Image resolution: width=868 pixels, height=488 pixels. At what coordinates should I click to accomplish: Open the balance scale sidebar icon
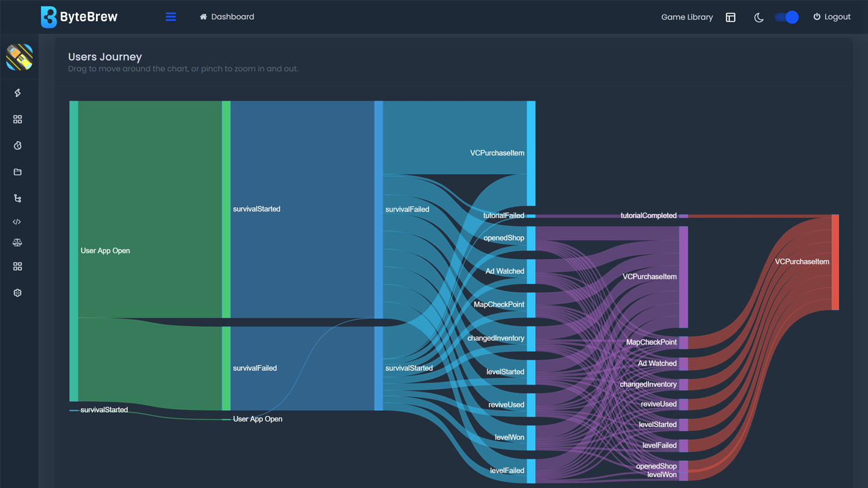[x=17, y=242]
